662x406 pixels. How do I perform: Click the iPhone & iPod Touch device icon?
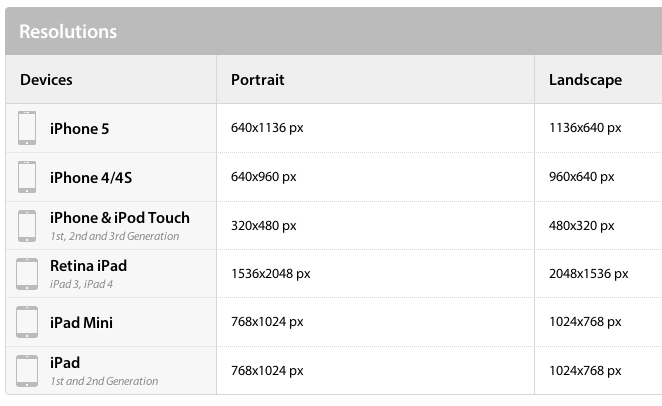tap(27, 226)
